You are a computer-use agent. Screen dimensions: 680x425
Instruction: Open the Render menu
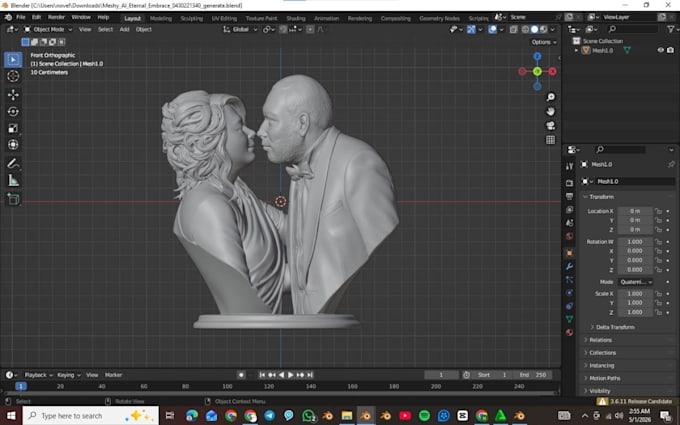coord(56,17)
